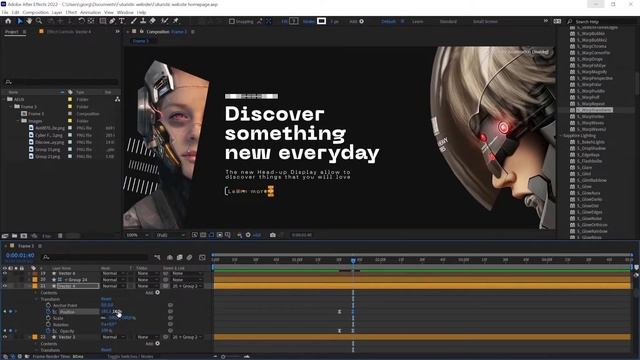640x360 pixels.
Task: Expand the Contents group of Vector 4
Action: 36,293
